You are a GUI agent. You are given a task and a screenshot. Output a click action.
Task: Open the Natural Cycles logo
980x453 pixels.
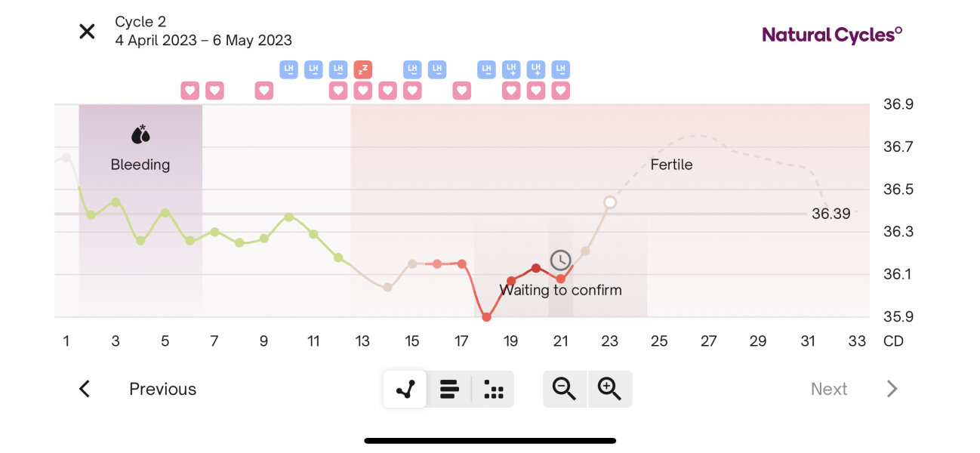click(x=831, y=34)
